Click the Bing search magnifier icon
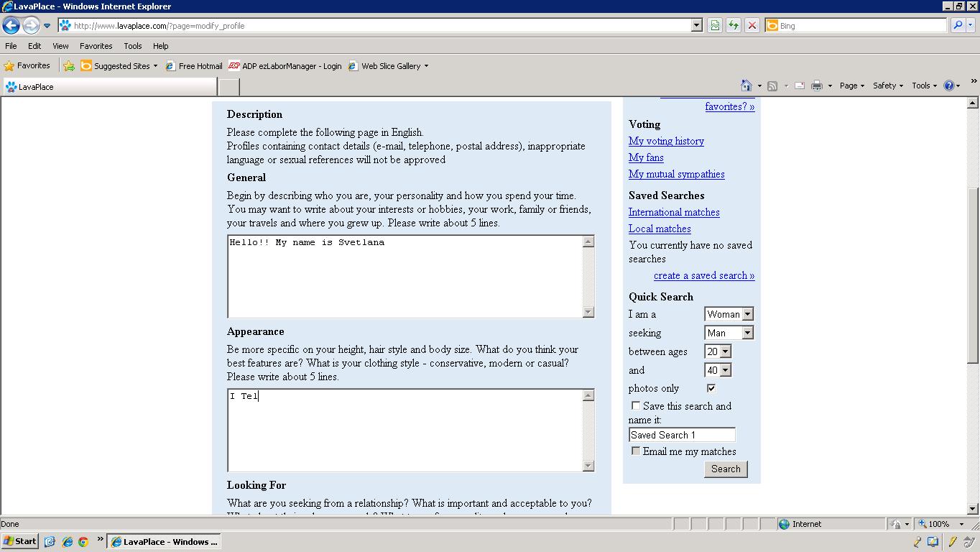This screenshot has width=980, height=552. pos(957,25)
